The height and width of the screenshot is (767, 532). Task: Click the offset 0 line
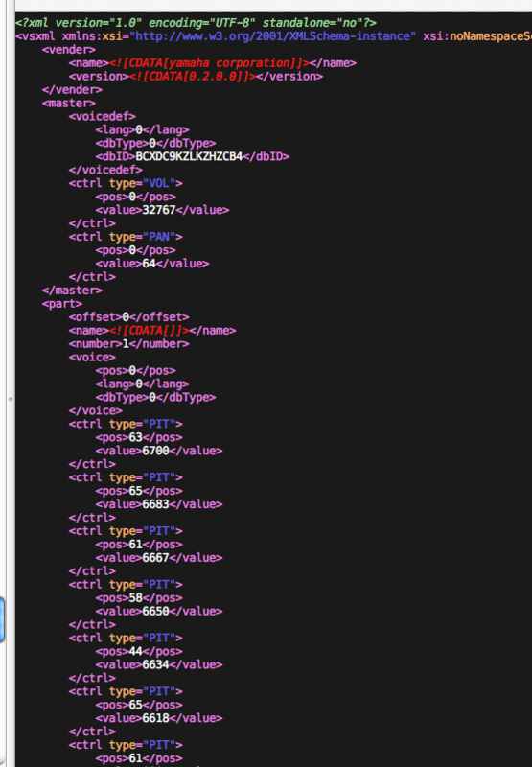point(129,317)
